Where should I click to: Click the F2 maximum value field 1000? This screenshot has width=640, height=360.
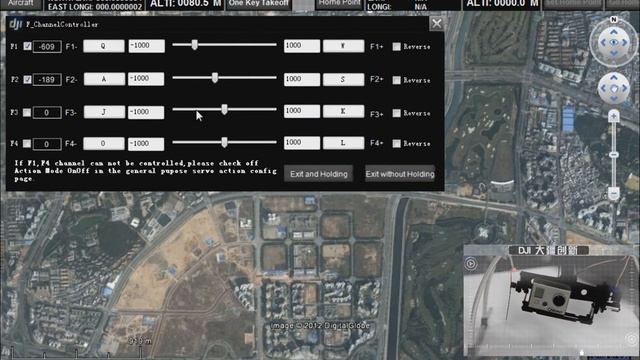302,79
